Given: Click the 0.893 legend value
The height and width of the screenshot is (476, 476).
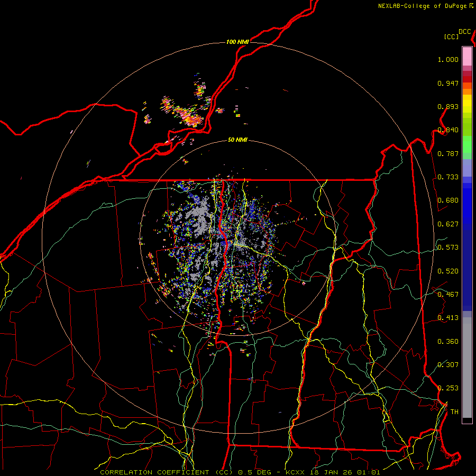Looking at the screenshot, I should [x=448, y=106].
